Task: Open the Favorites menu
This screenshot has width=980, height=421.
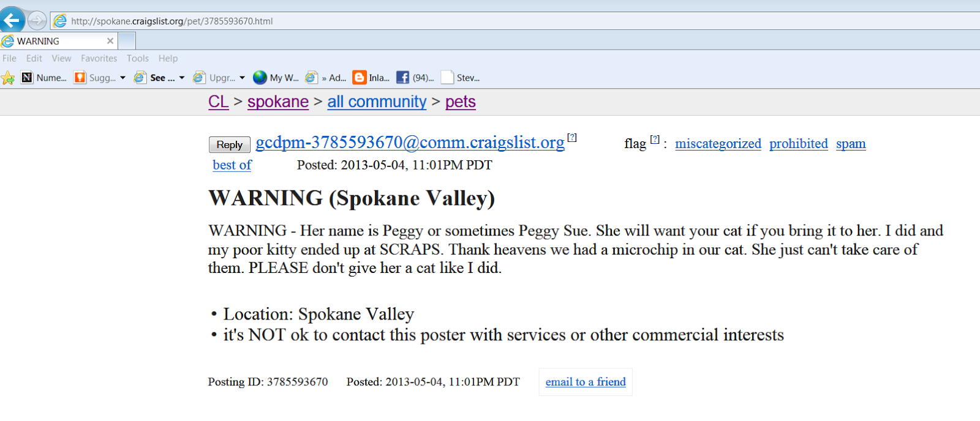Action: pyautogui.click(x=99, y=59)
